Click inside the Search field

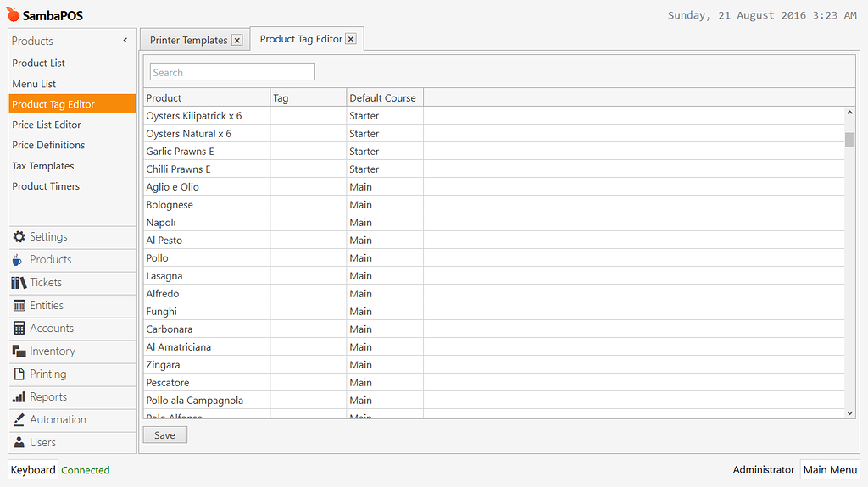[x=232, y=73]
